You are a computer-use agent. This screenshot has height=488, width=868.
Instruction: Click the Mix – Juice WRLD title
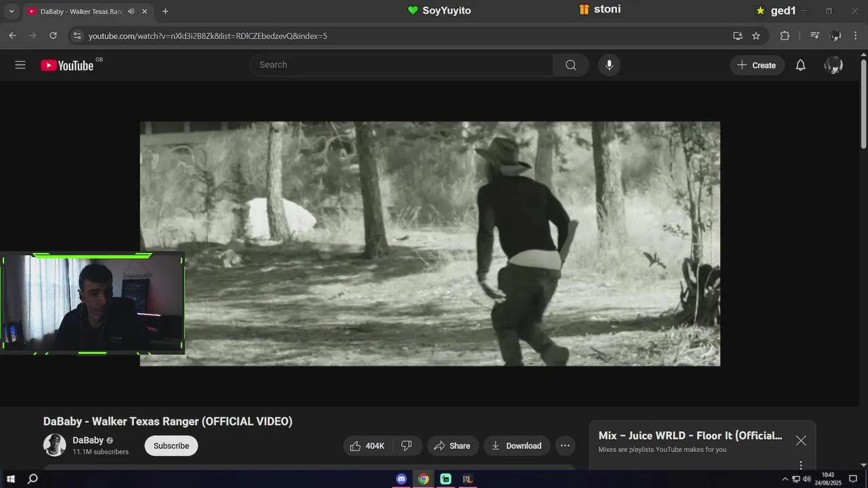click(690, 436)
